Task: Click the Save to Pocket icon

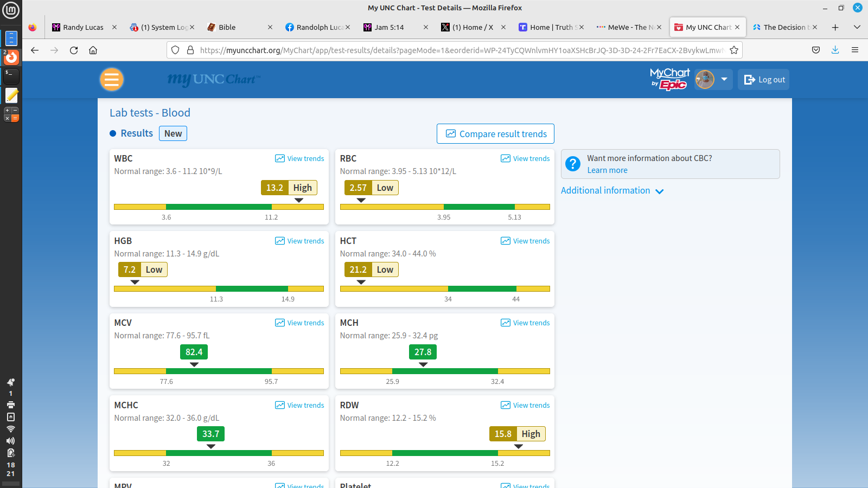Action: click(816, 50)
